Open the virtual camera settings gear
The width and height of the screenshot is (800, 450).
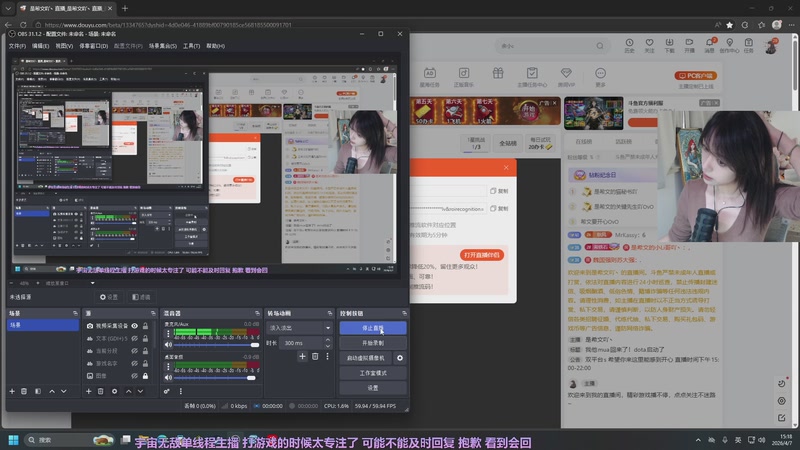coord(399,358)
